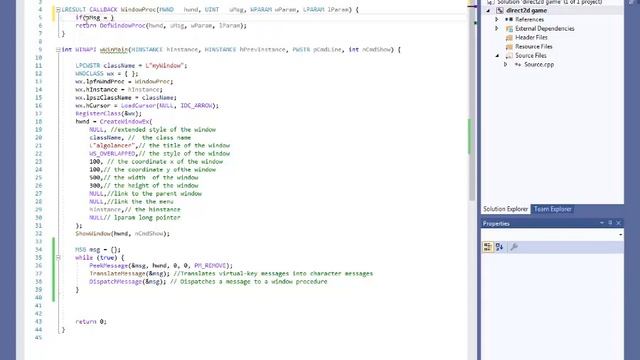Select Resource Files in Solution Explorer
This screenshot has height=360, width=640.
pyautogui.click(x=533, y=47)
